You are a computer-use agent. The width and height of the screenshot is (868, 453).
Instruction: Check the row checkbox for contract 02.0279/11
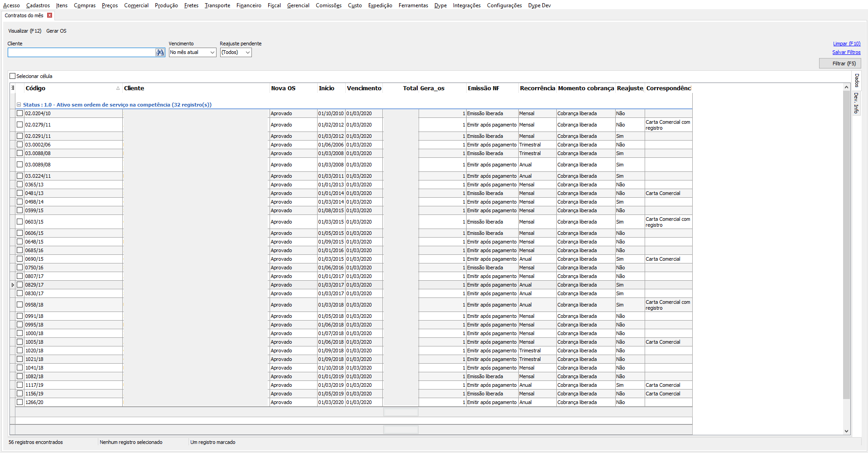[x=20, y=125]
